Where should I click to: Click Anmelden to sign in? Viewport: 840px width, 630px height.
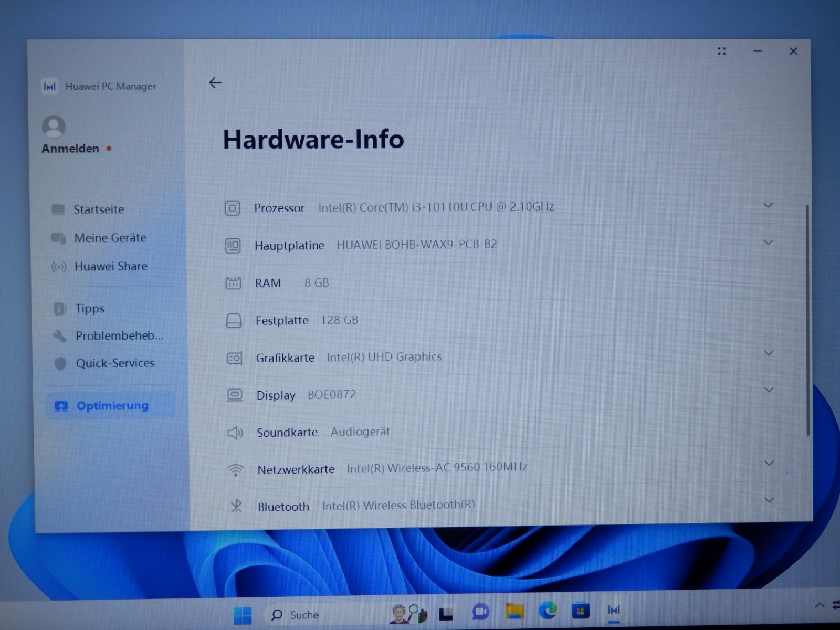pos(70,149)
